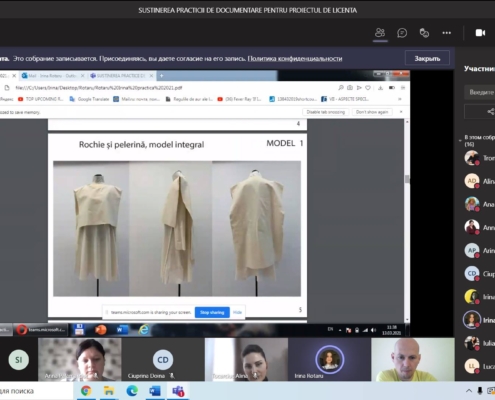Dismiss the tab snoozing notification bar
The image size is (495, 400).
click(401, 112)
